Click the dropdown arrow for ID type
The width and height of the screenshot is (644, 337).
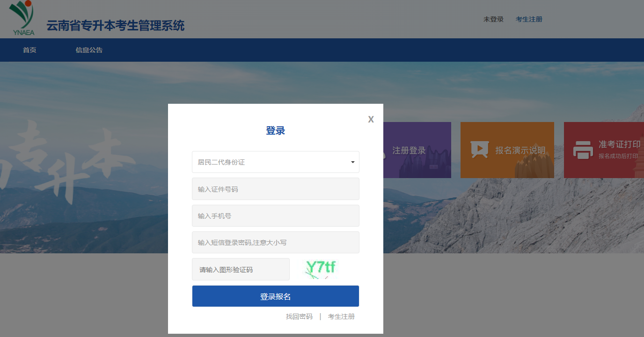(x=352, y=162)
